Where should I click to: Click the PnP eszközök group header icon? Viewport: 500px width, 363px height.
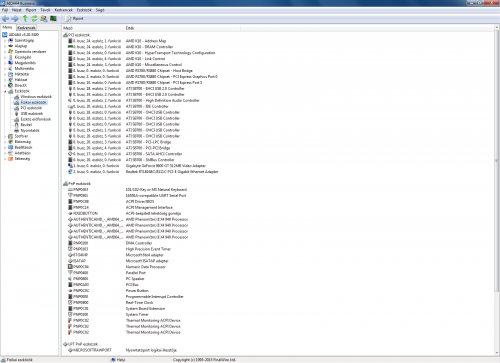tap(65, 184)
